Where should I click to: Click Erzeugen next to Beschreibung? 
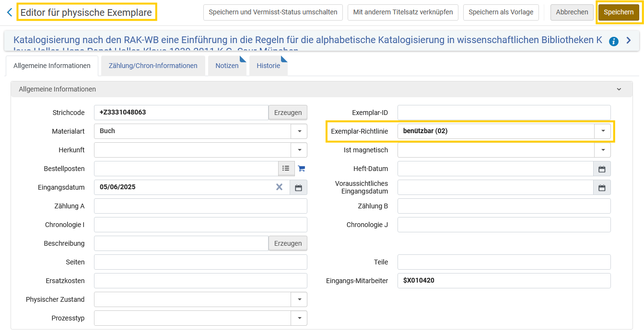coord(288,243)
